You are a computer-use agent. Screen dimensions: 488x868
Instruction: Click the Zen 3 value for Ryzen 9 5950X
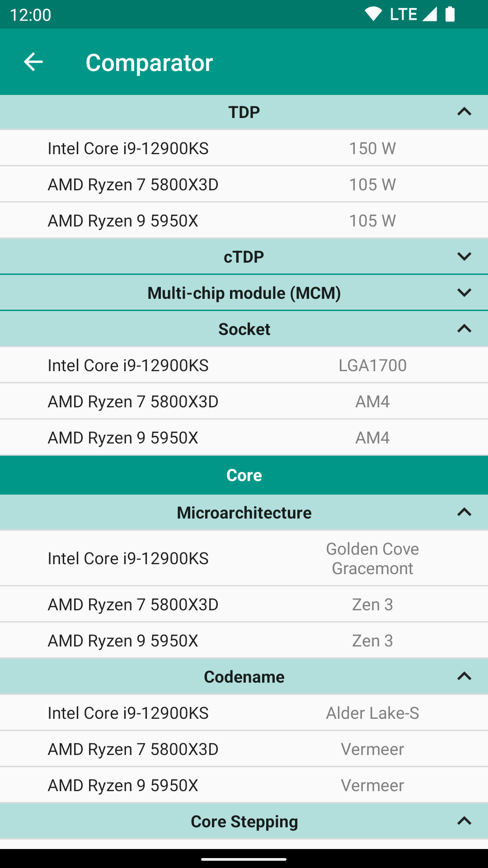coord(372,641)
